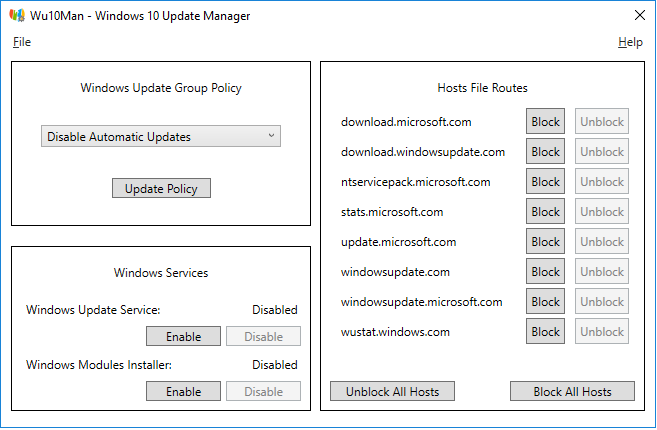Screen dimensions: 657x430
Task: Click the Windows Services heading
Action: pos(161,273)
